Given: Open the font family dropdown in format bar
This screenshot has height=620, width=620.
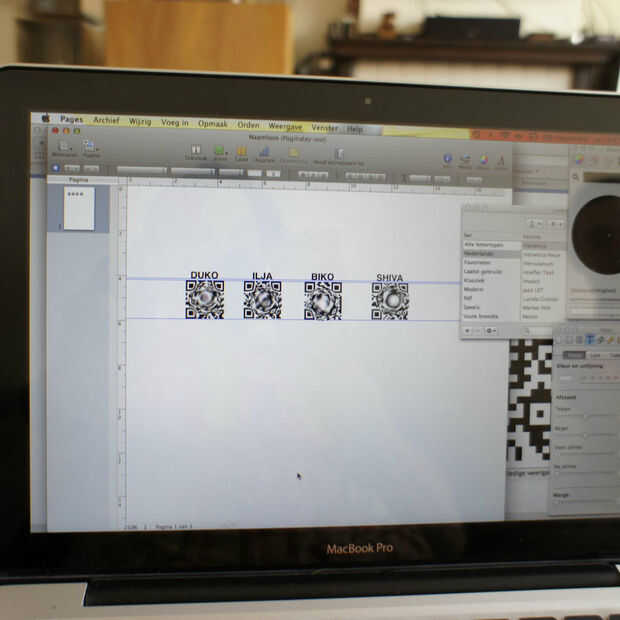Looking at the screenshot, I should [x=142, y=171].
